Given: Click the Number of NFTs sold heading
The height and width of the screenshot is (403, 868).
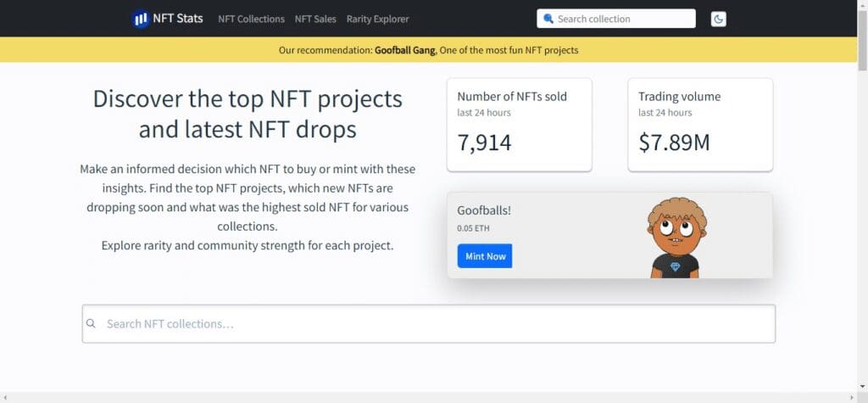Looking at the screenshot, I should click(x=512, y=97).
